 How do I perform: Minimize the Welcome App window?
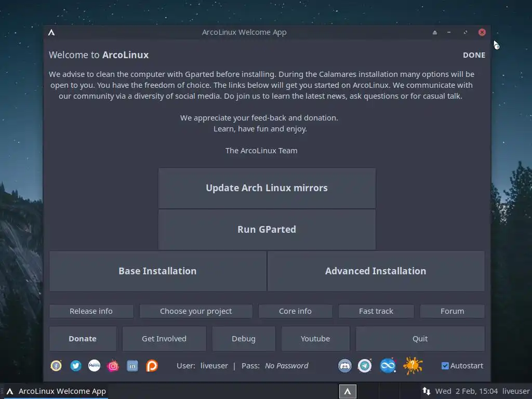(x=449, y=32)
